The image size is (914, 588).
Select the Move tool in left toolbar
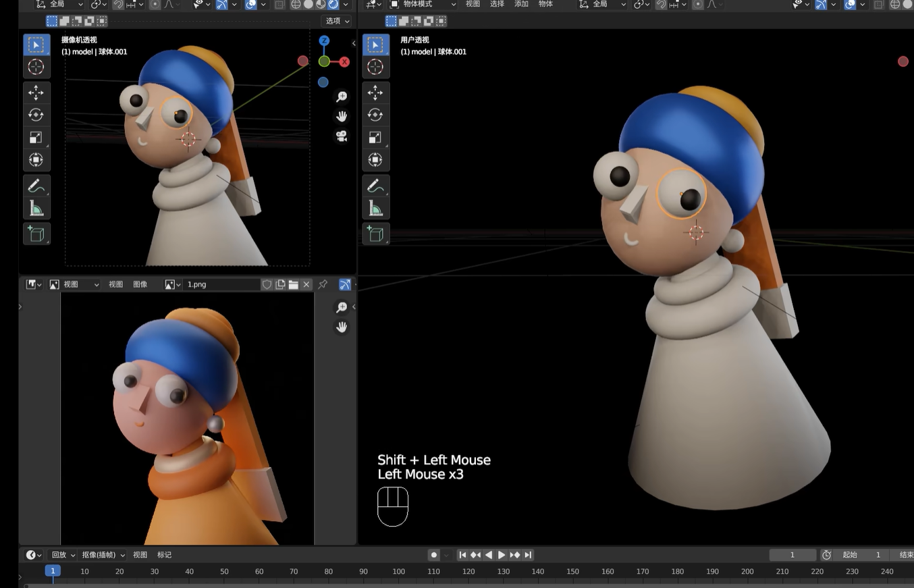coord(37,91)
